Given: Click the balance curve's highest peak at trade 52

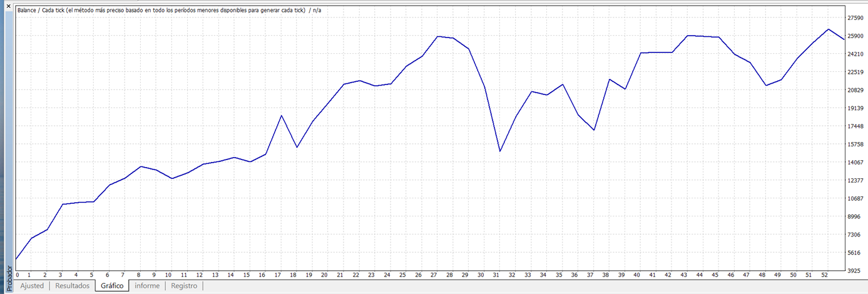Looking at the screenshot, I should (829, 29).
